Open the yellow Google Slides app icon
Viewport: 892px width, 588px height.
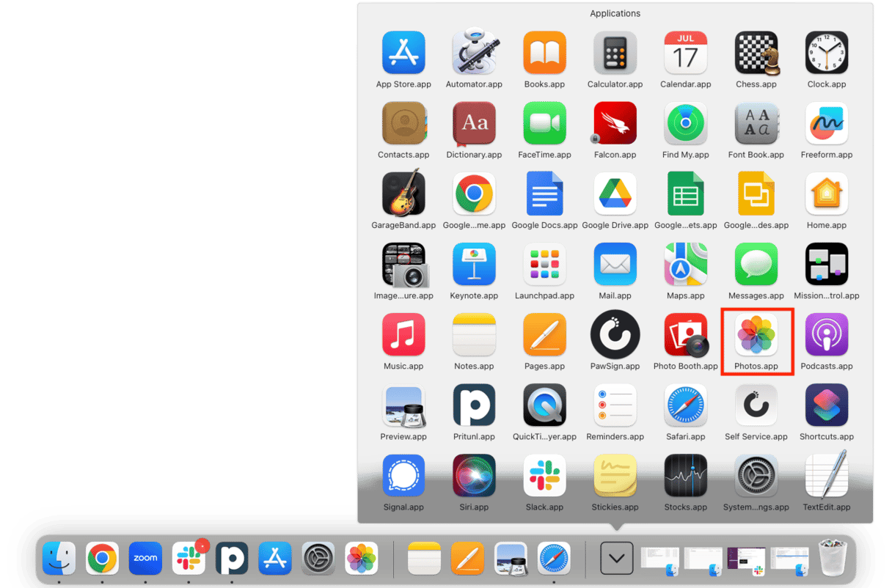756,194
